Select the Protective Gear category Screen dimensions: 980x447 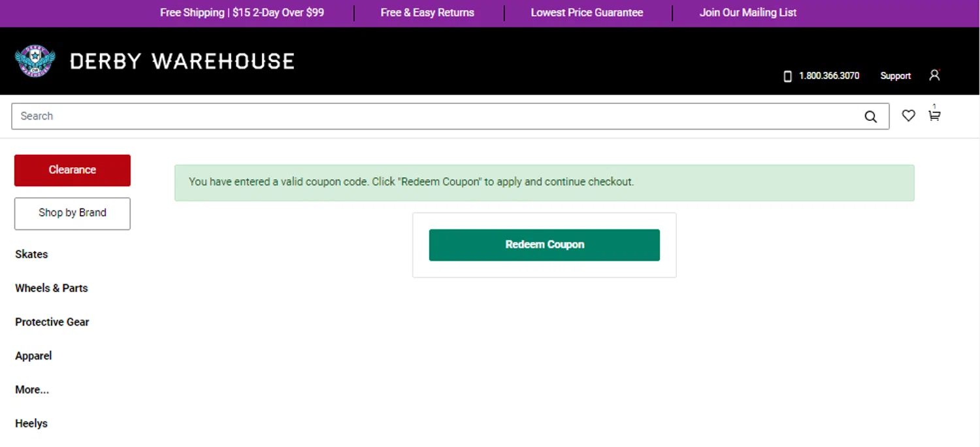(x=52, y=322)
